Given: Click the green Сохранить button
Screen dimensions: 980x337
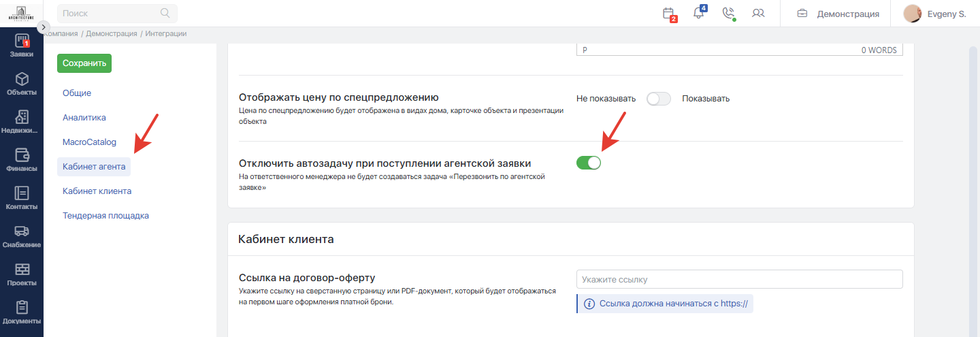Looking at the screenshot, I should pyautogui.click(x=84, y=63).
